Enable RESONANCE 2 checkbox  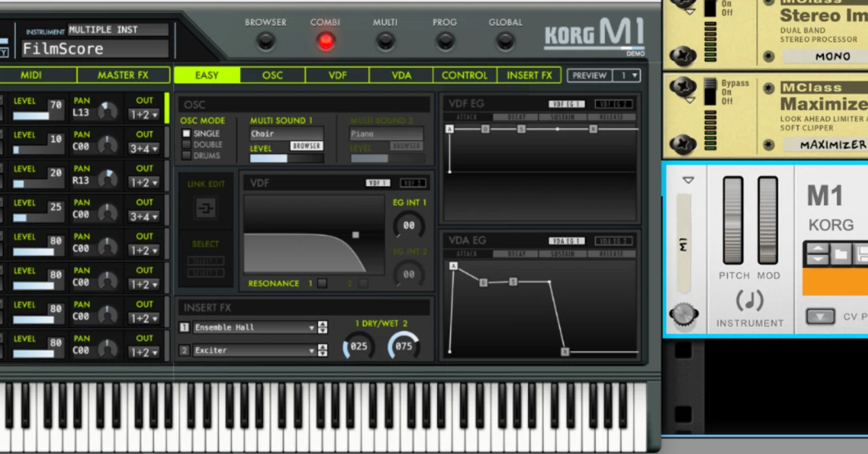pyautogui.click(x=363, y=283)
